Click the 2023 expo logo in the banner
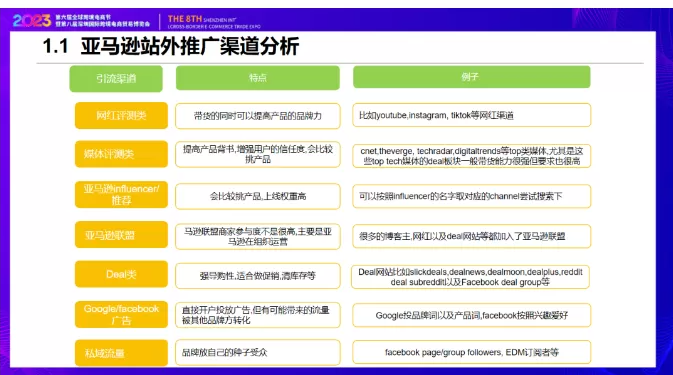This screenshot has width=673, height=375. 32,21
